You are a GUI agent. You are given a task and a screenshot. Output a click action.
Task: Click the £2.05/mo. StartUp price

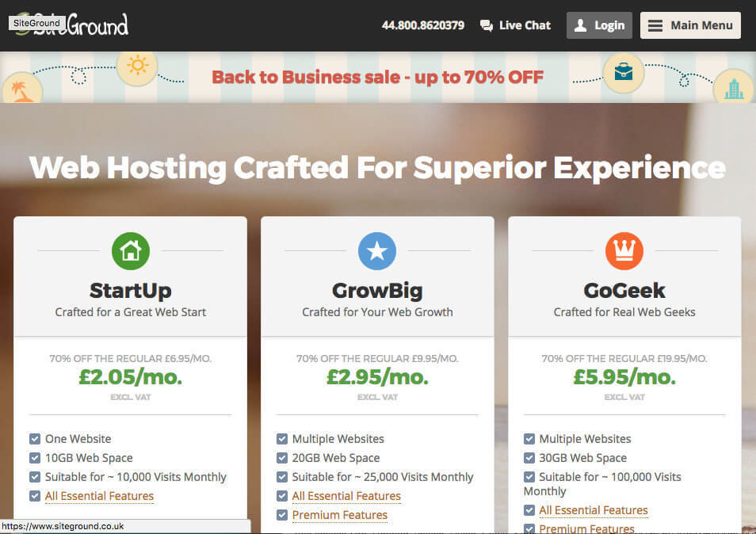pos(131,377)
